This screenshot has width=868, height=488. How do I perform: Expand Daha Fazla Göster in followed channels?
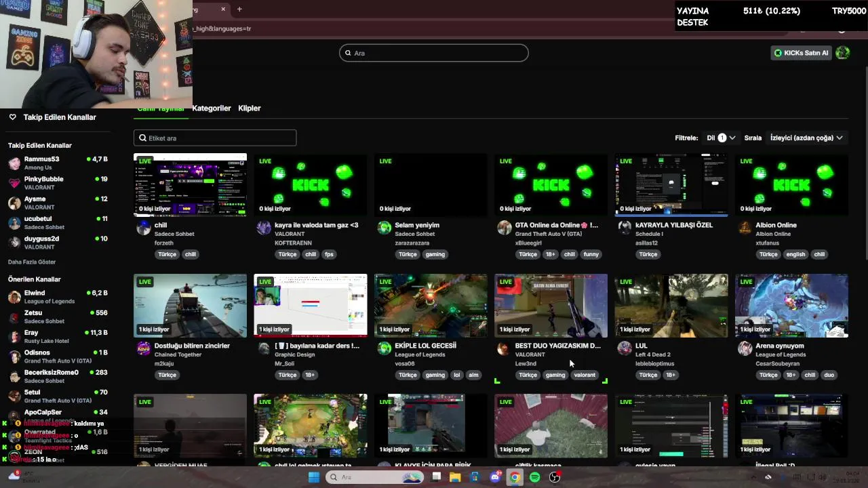[x=32, y=262]
